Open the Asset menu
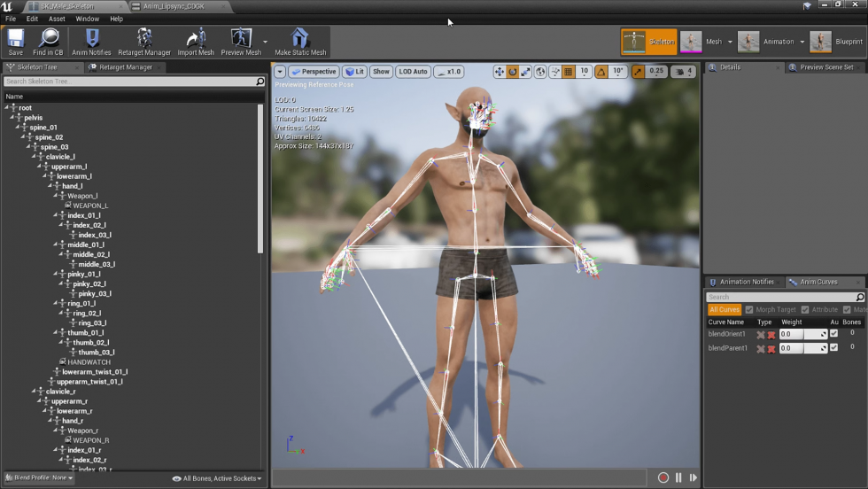The width and height of the screenshot is (868, 489). 57,19
